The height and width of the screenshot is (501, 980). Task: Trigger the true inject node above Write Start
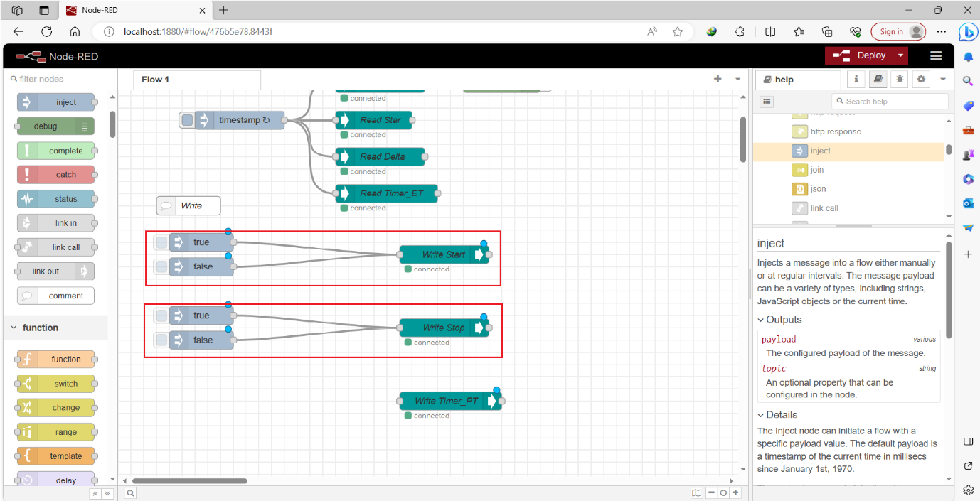click(x=160, y=242)
